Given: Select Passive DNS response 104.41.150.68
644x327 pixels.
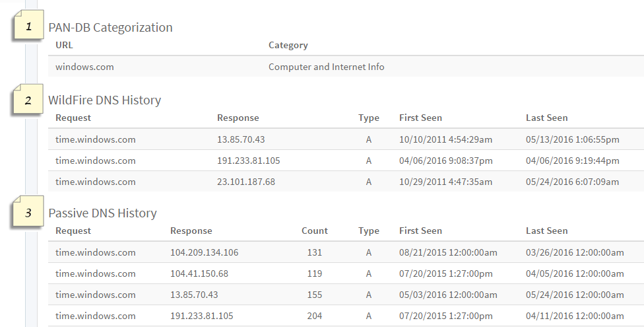Looking at the screenshot, I should [199, 273].
